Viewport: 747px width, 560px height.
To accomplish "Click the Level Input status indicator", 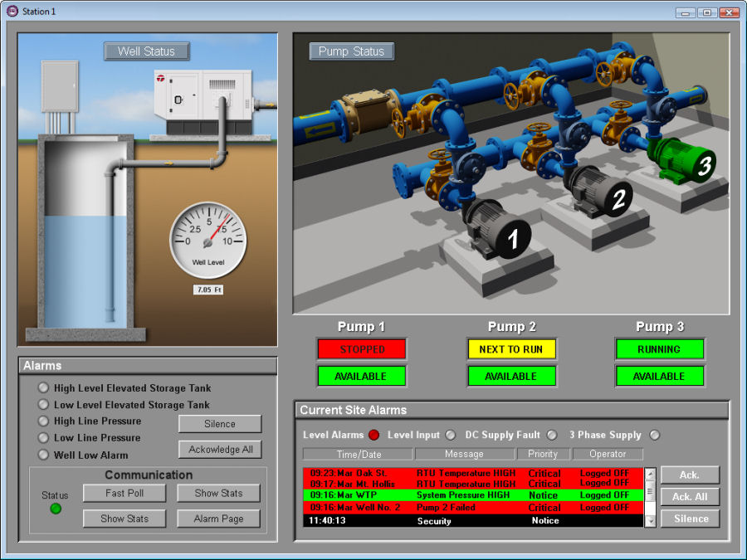I will [x=451, y=435].
